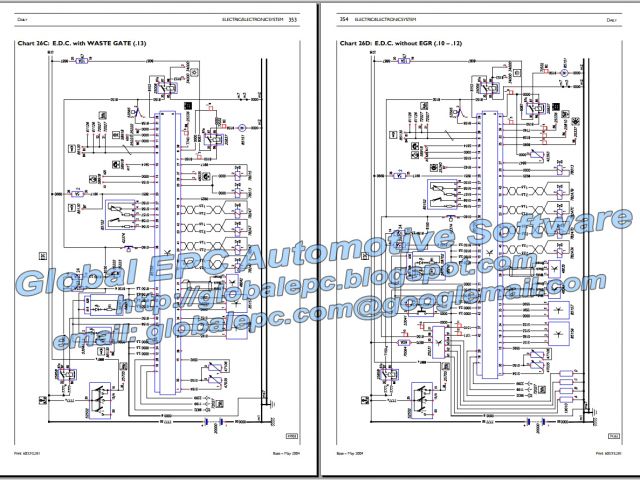The image size is (640, 480).
Task: Click page number 354 in right header
Action: tap(345, 18)
